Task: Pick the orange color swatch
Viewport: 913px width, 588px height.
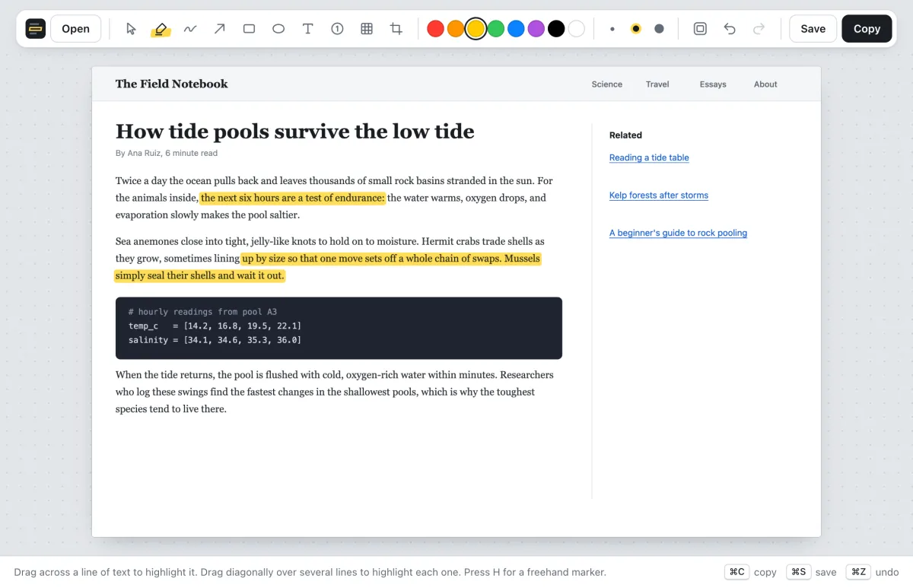Action: tap(456, 29)
